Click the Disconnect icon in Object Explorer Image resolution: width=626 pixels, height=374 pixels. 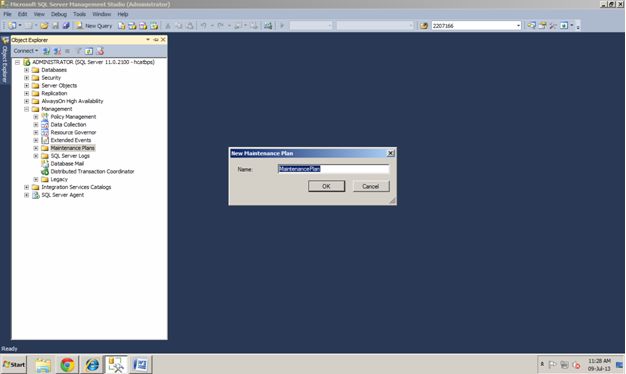click(57, 51)
